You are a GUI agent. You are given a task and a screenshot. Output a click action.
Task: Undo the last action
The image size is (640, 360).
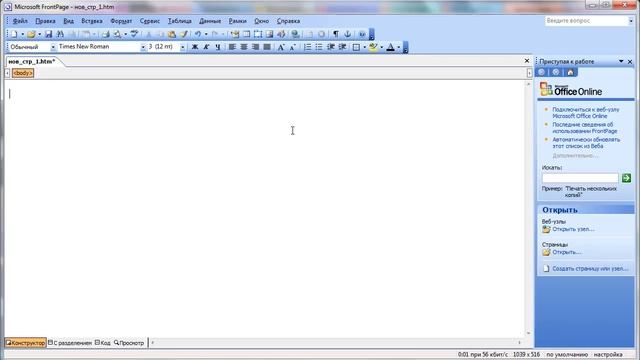(x=198, y=34)
